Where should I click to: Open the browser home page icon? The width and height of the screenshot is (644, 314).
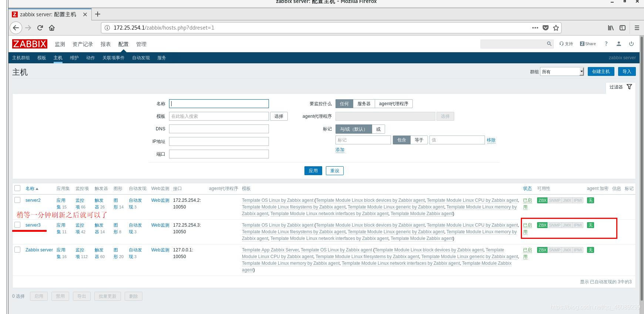pos(52,28)
